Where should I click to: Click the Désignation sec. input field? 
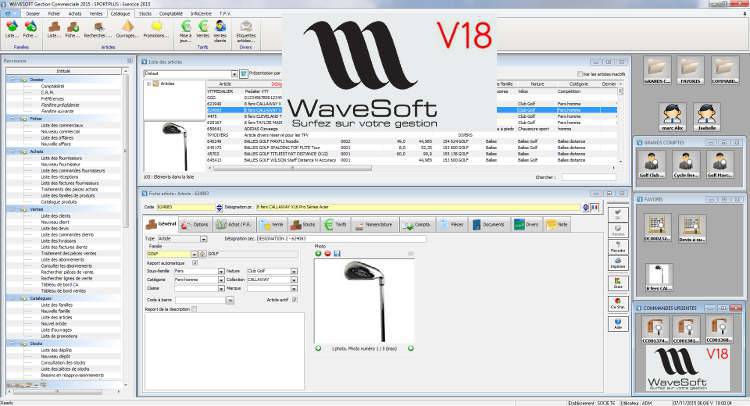click(342, 239)
